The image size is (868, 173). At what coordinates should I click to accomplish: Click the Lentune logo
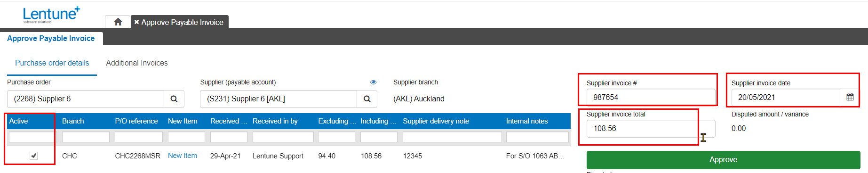(51, 14)
